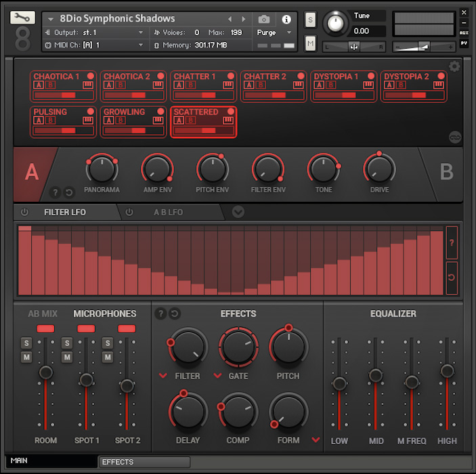Select layer A on GROWLING

(x=109, y=121)
